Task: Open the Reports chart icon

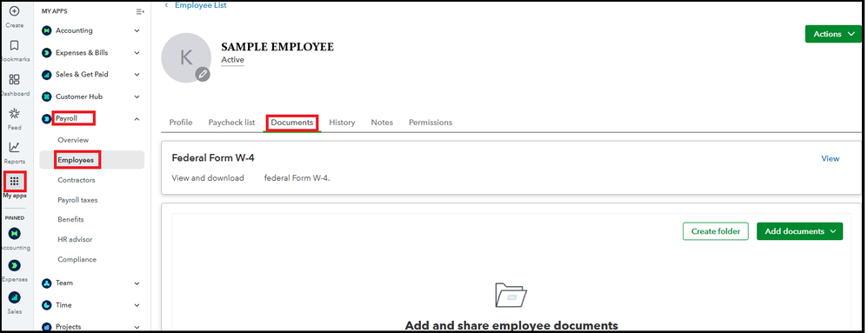Action: [15, 147]
